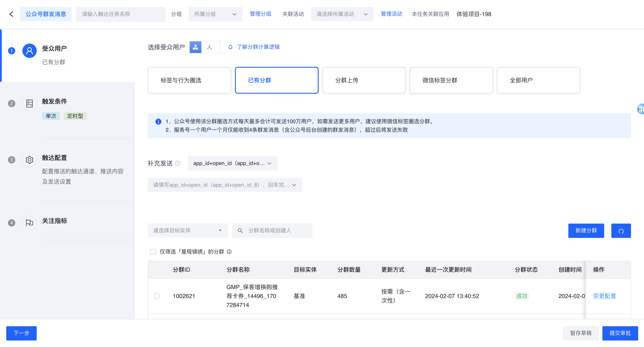This screenshot has height=347, width=644.
Task: Open the 了解分群计算逻辑 link
Action: 258,47
